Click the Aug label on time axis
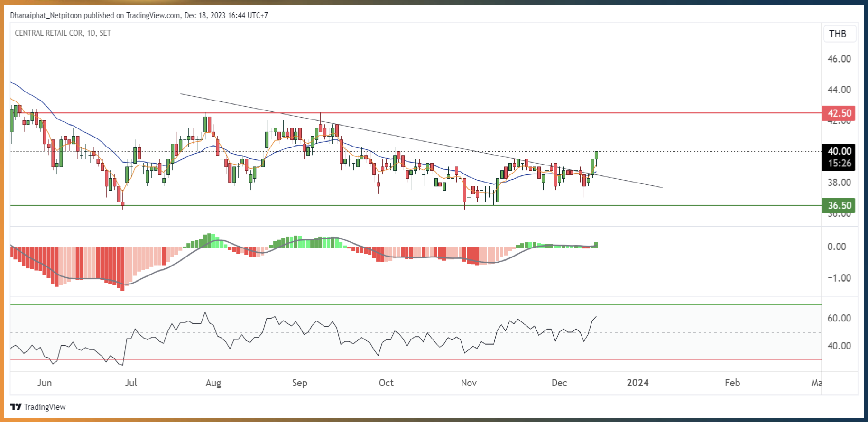 (x=213, y=383)
